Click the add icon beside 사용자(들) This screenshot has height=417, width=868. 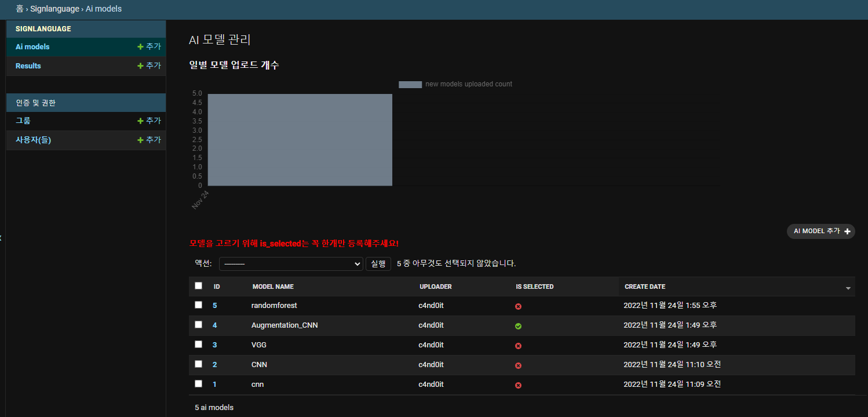(140, 140)
